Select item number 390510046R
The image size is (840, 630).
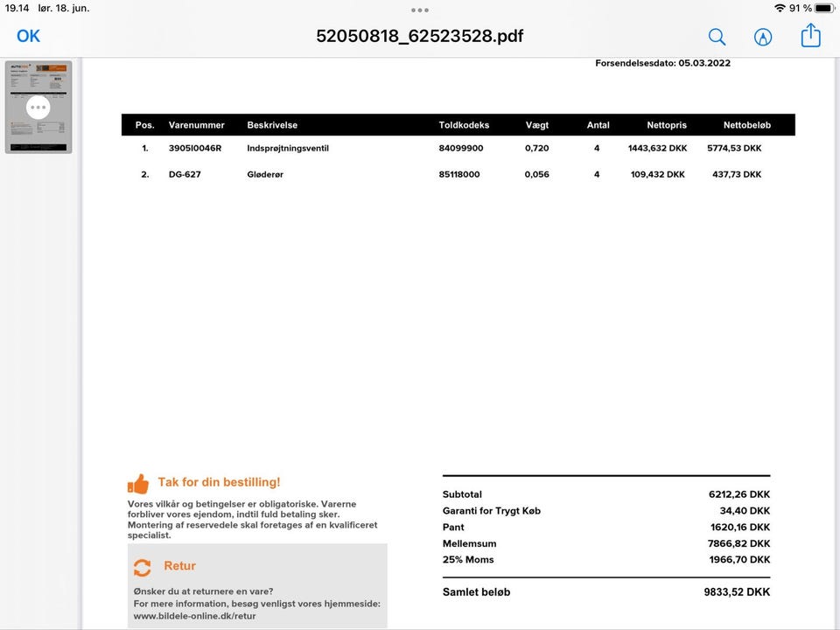195,148
